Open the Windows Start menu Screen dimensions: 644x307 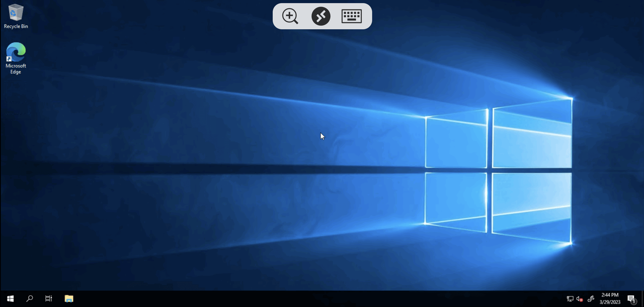(x=10, y=299)
